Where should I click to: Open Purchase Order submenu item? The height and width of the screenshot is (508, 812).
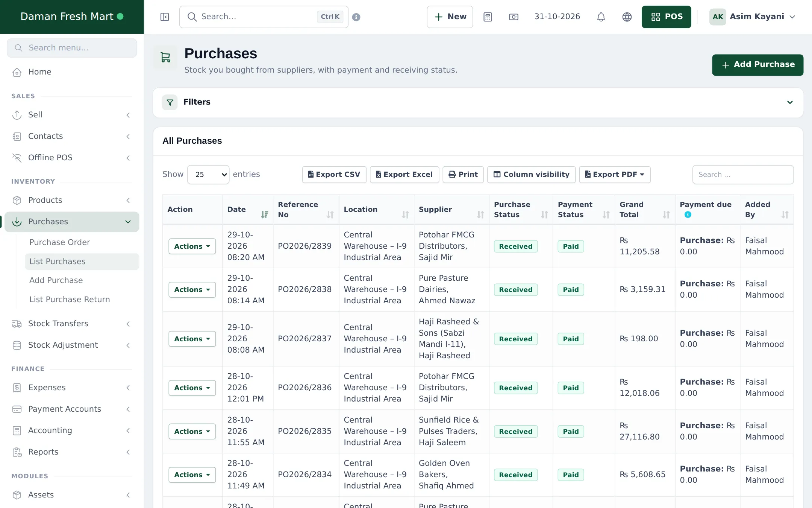point(60,242)
